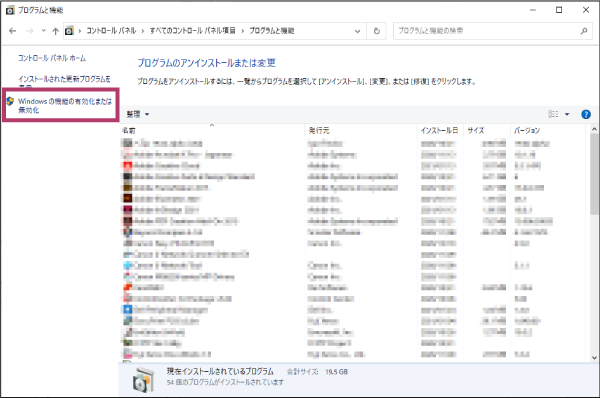The image size is (600, 398).
Task: Open Windows の機能の有効化または無効化
Action: (65, 105)
